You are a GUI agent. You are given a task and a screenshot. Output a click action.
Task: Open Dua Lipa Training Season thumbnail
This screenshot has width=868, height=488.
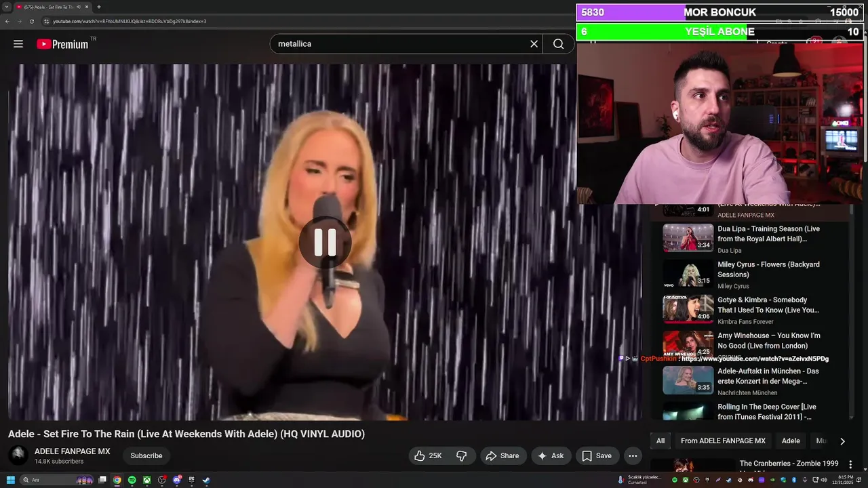tap(688, 239)
